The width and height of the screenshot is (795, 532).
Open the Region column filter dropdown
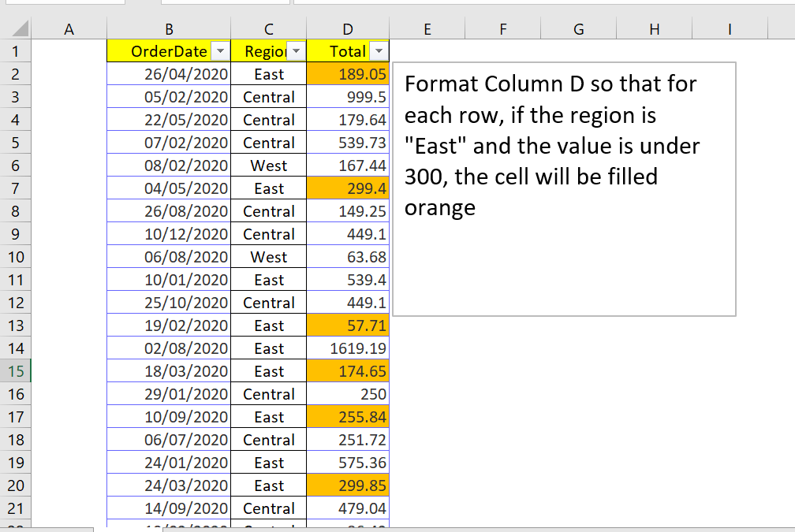coord(296,51)
